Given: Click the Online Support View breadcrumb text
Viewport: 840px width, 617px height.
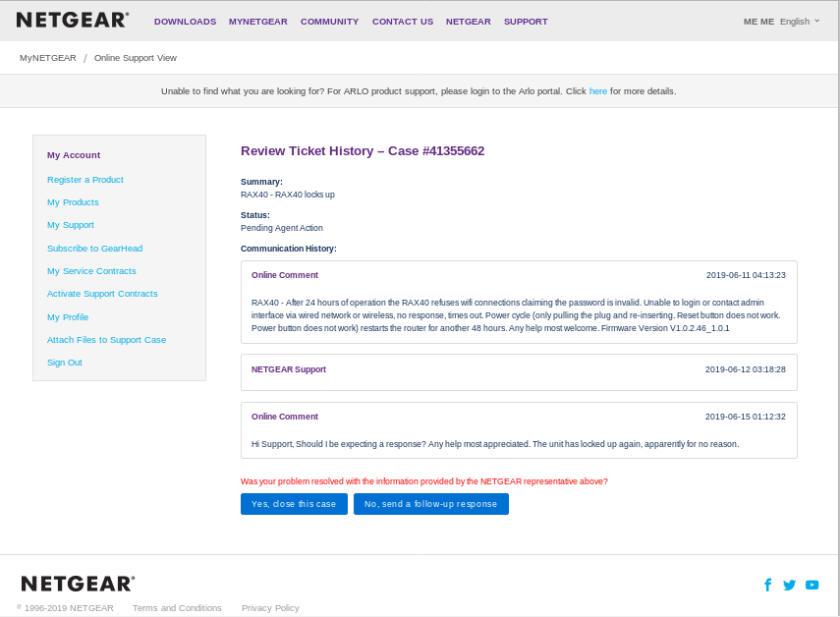Looking at the screenshot, I should [135, 58].
